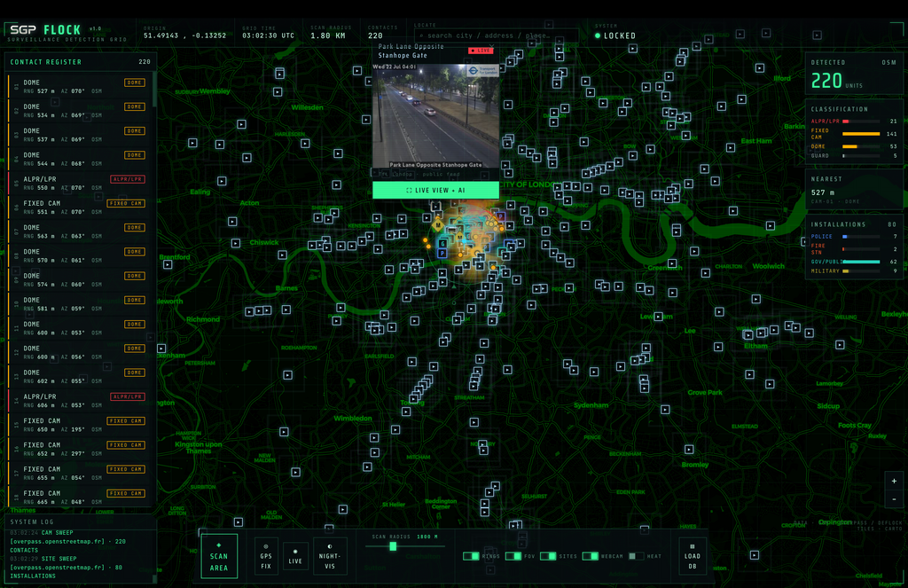Adjust the Scan Radius slider handle
Viewport: 908px width, 588px height.
click(x=393, y=546)
